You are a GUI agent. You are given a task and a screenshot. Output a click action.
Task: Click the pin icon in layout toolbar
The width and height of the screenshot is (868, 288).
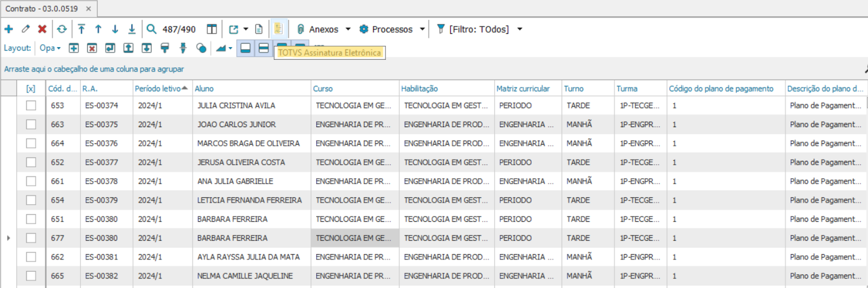click(183, 48)
